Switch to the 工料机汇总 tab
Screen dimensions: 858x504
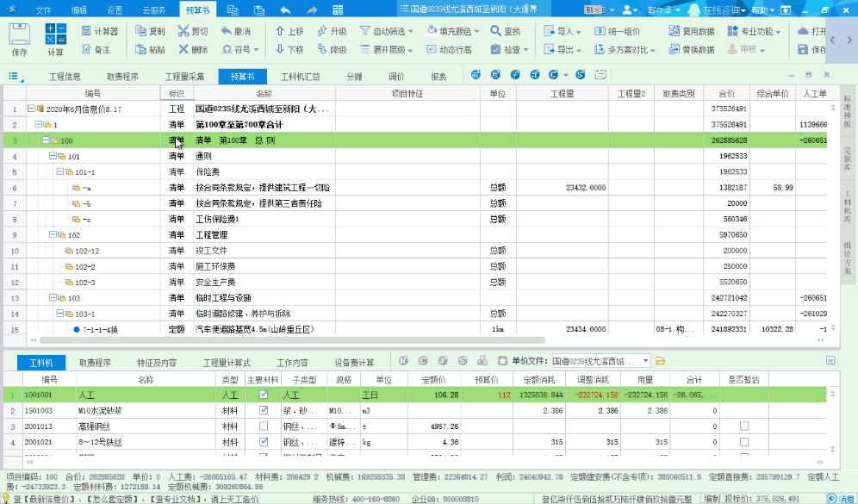[300, 77]
